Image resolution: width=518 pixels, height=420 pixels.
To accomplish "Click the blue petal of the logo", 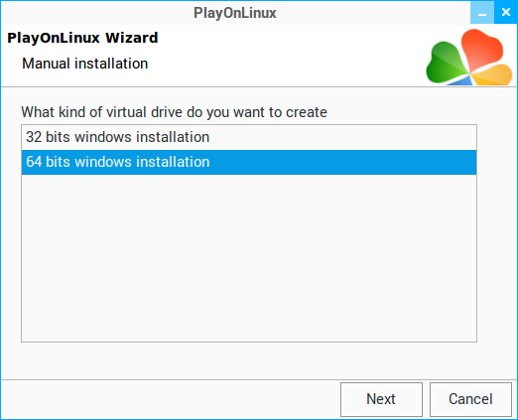I will [x=460, y=80].
